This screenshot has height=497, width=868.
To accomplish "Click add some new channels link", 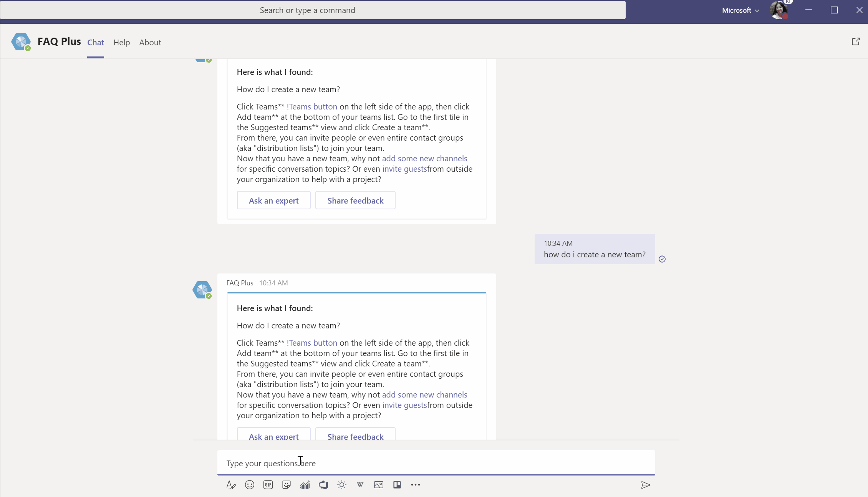I will click(x=424, y=394).
